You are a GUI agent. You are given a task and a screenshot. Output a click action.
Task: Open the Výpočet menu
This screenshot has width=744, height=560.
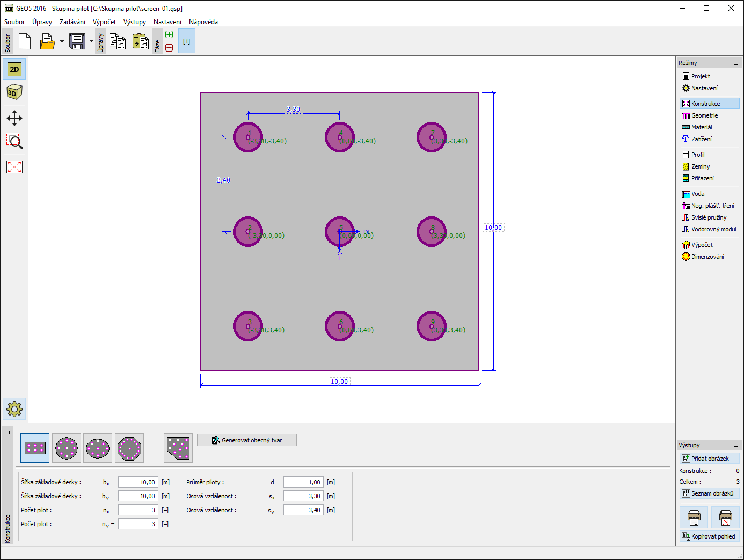tap(104, 22)
